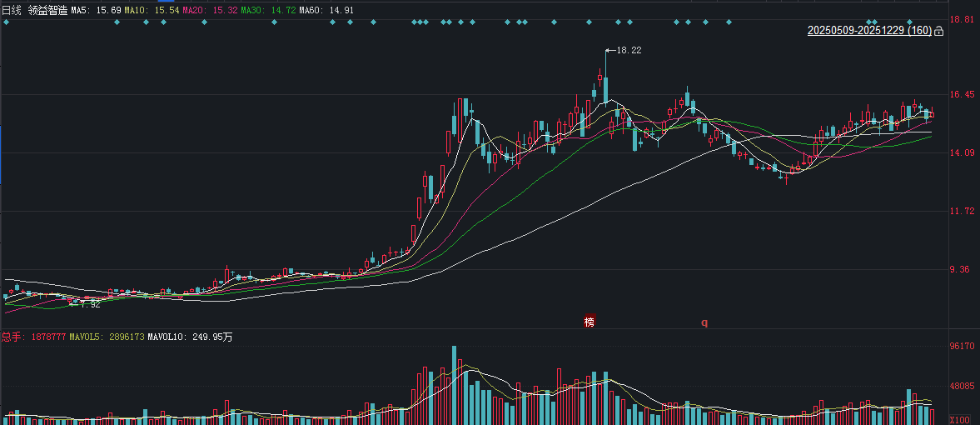Click the rightmost cyan diamond event marker
980x425 pixels.
[x=910, y=22]
